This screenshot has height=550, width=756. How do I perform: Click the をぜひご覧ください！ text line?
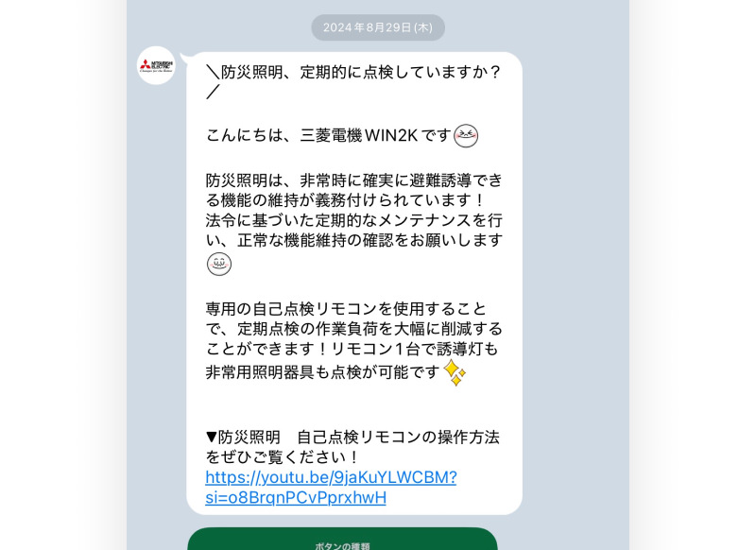point(283,457)
